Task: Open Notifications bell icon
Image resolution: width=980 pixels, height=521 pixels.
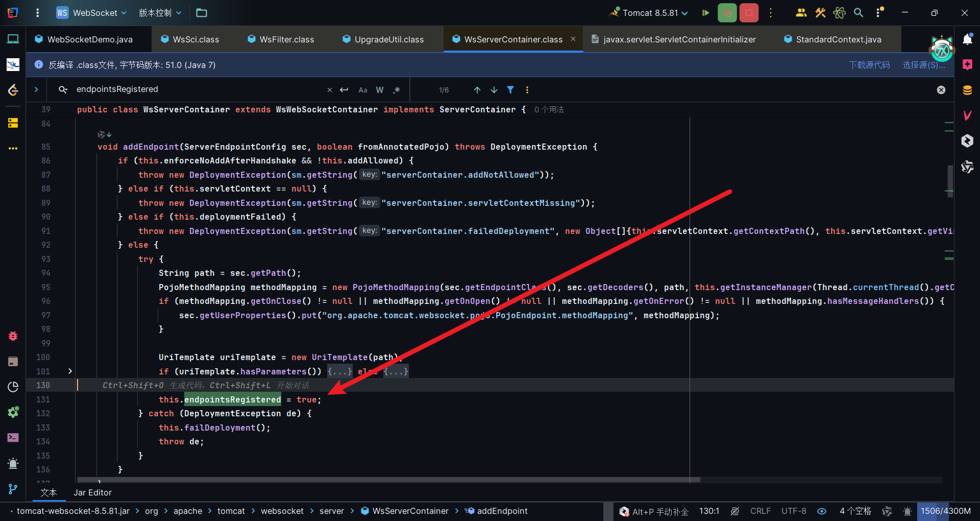Action: tap(967, 39)
